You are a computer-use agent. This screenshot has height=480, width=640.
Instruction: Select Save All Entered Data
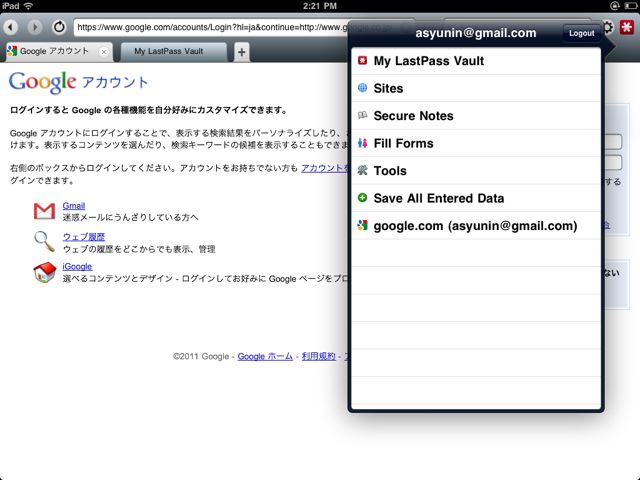(x=476, y=198)
